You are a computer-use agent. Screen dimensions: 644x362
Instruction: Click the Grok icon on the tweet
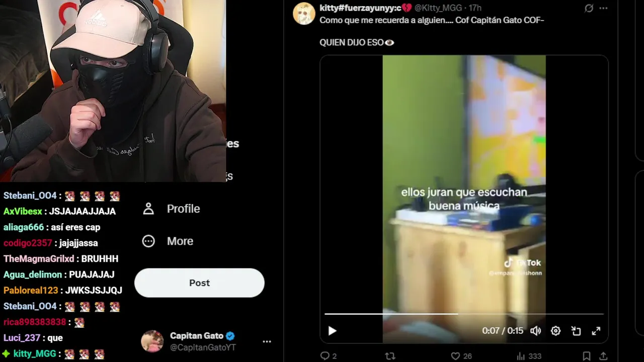(589, 8)
